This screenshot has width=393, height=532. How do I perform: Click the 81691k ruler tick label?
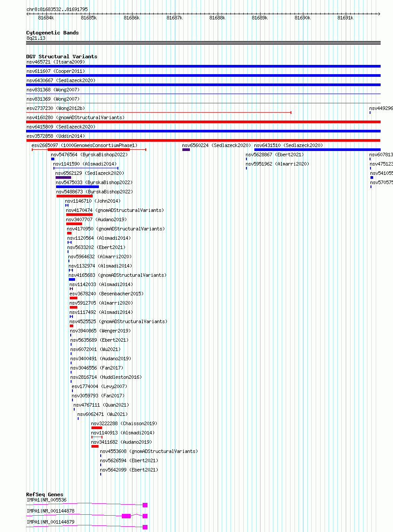(345, 18)
